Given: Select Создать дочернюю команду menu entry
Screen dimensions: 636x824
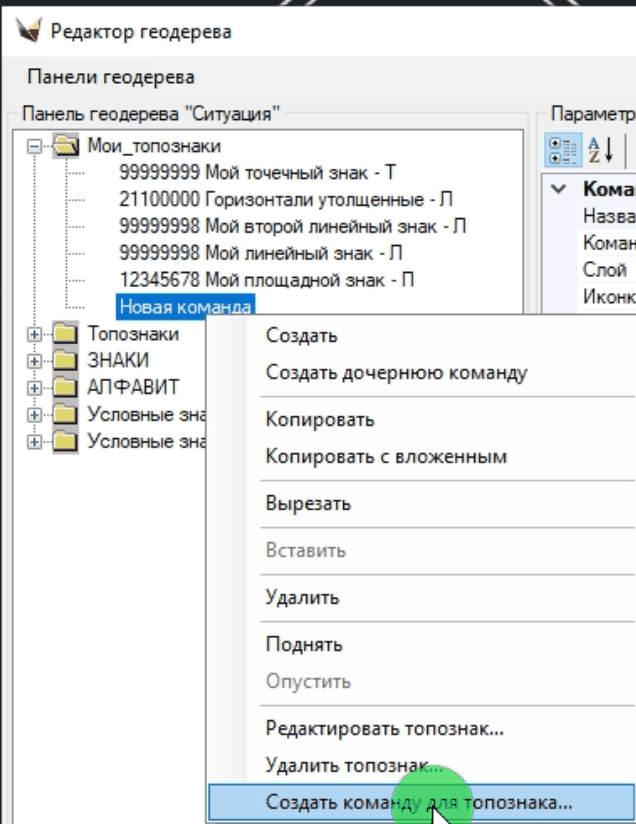Looking at the screenshot, I should [396, 373].
